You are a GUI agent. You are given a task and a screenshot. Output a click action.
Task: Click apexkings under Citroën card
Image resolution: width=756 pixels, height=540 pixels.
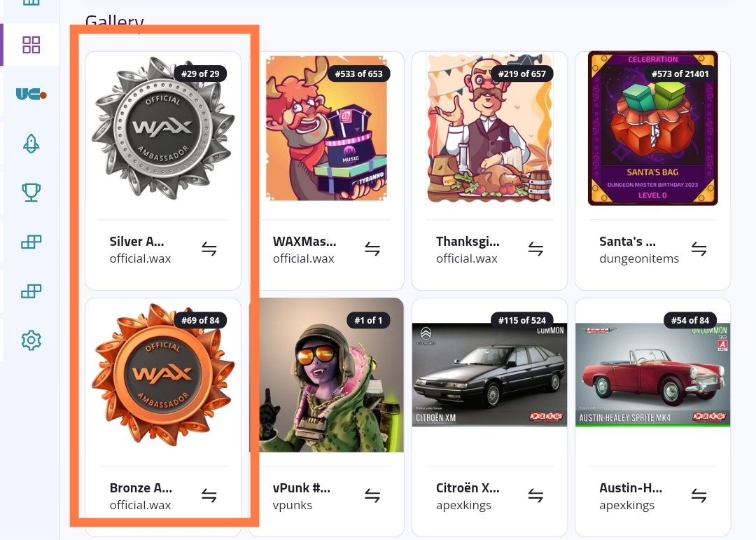click(x=463, y=505)
